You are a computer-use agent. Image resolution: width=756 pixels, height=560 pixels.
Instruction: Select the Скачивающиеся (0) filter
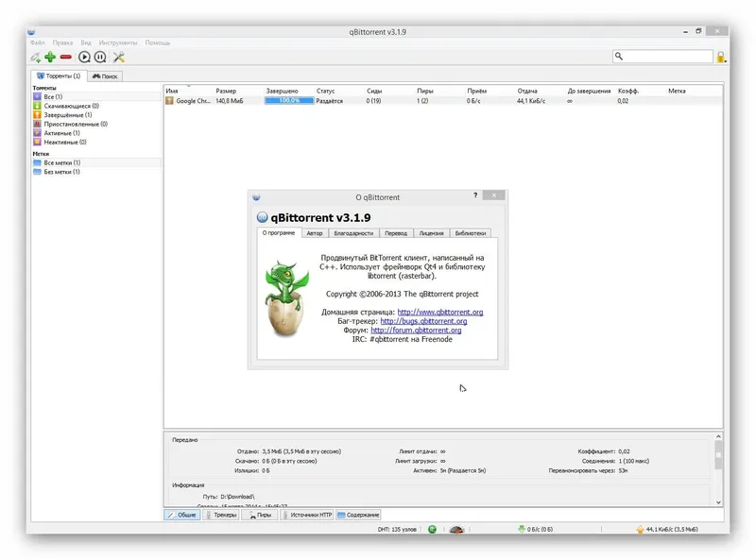[96, 106]
